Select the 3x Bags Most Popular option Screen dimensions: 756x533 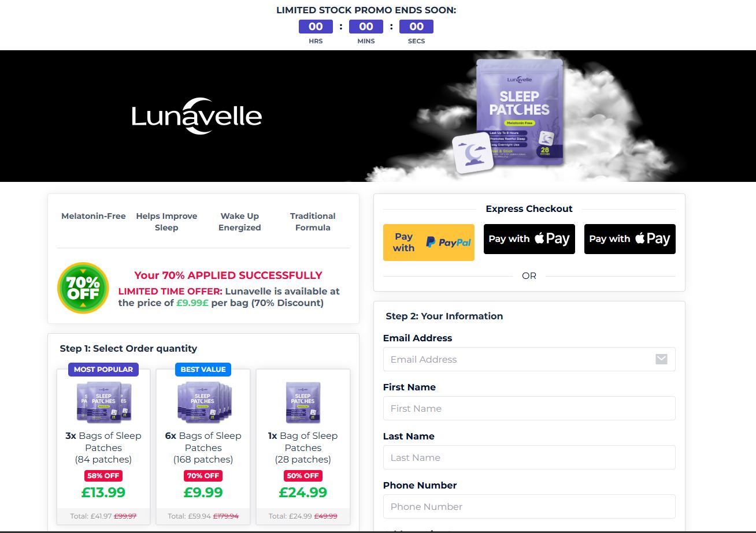[103, 447]
